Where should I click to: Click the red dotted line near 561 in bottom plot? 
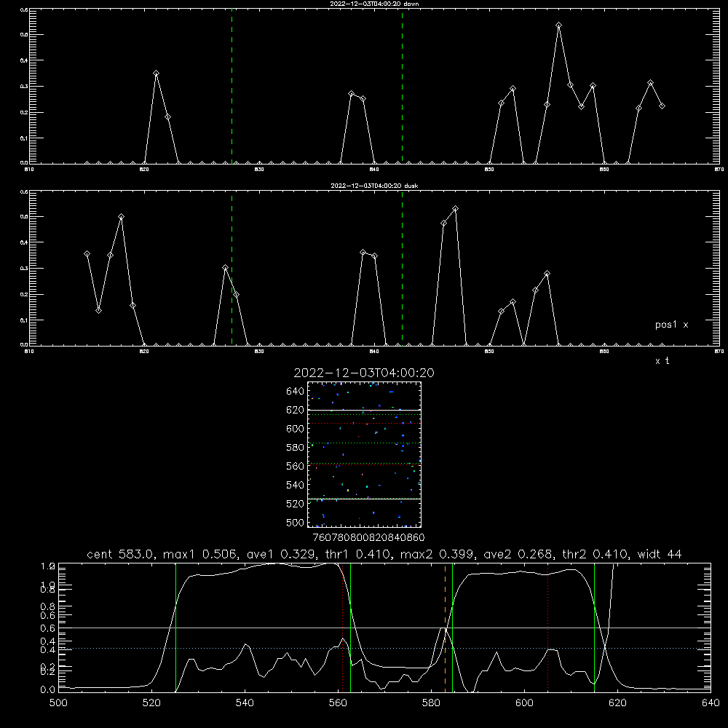[343, 628]
